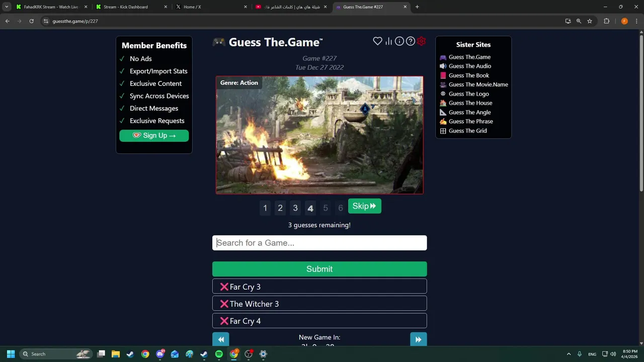Click the URL address bar

pyautogui.click(x=302, y=21)
